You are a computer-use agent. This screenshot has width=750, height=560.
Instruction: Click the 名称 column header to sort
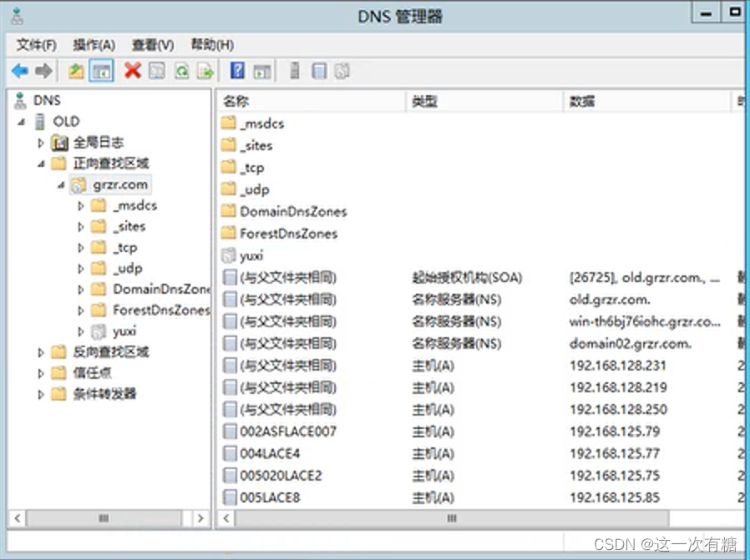click(x=251, y=101)
